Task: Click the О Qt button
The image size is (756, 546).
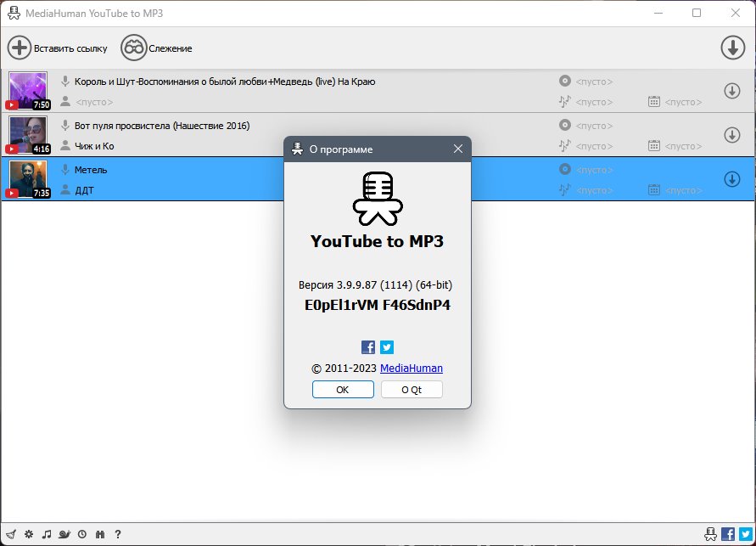Action: (412, 389)
